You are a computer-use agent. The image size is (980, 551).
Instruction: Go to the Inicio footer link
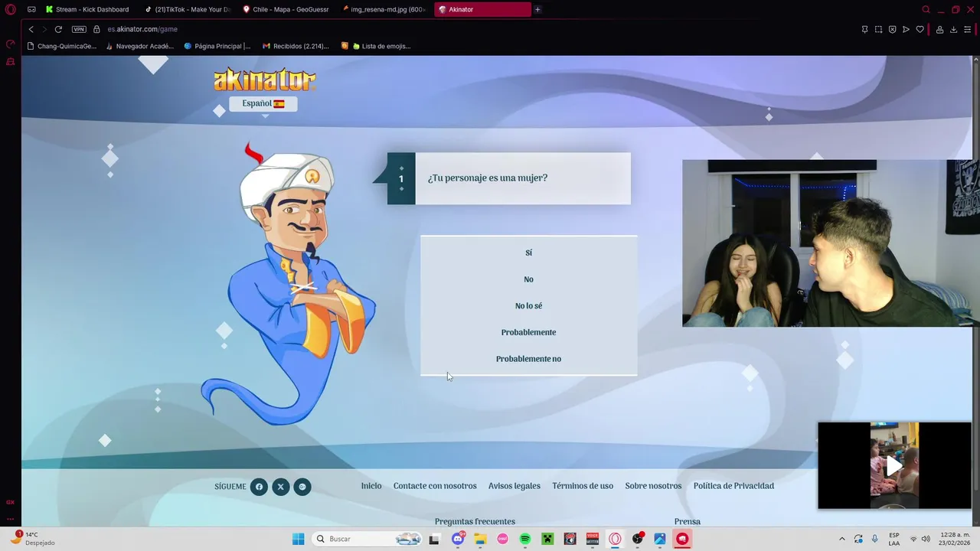[x=371, y=486]
